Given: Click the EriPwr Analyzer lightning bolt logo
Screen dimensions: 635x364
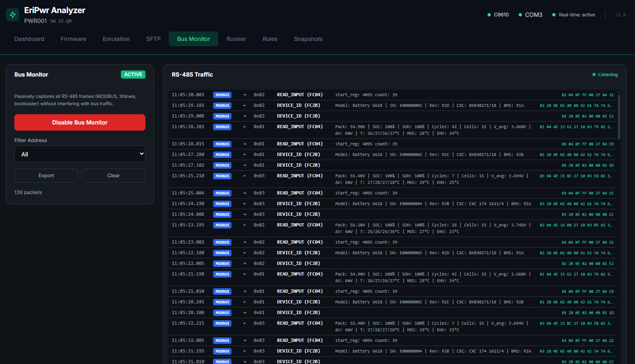Looking at the screenshot, I should point(13,15).
